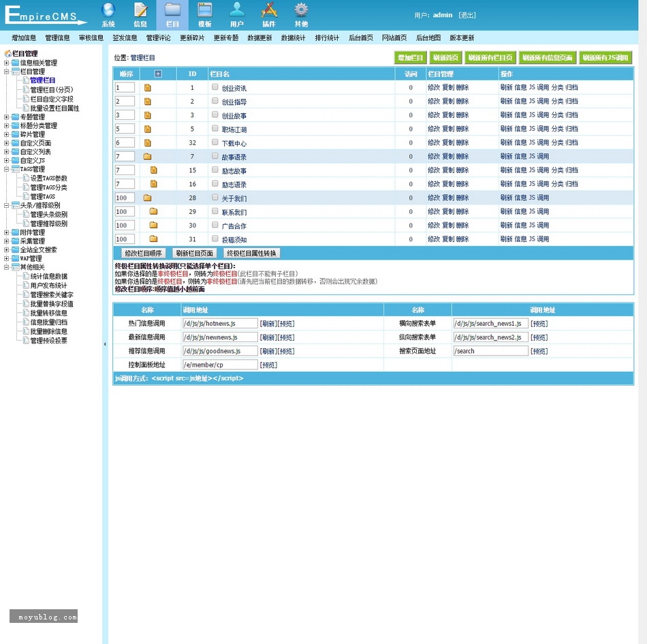Viewport: 647px width, 644px height.
Task: Click the document icon in the 创业指导 row
Action: [148, 102]
